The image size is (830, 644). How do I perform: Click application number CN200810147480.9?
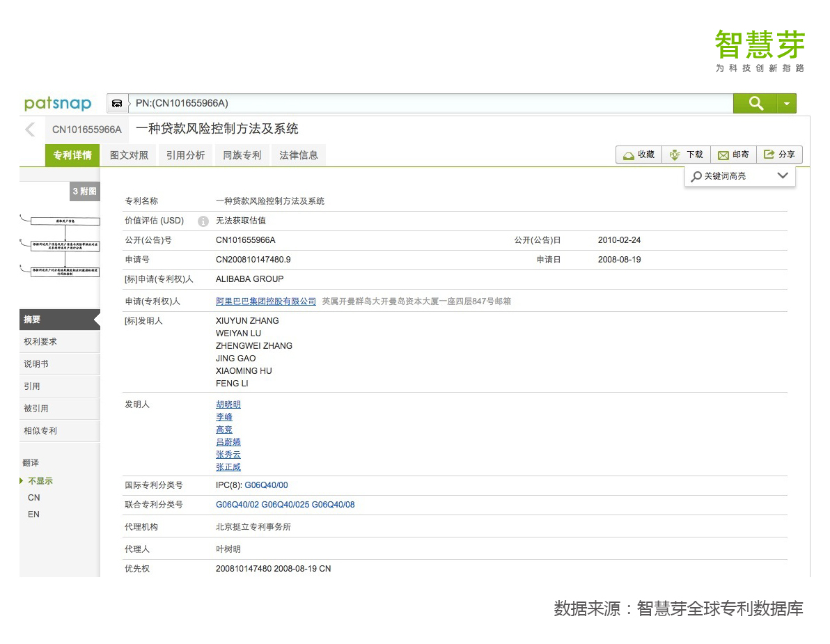253,260
